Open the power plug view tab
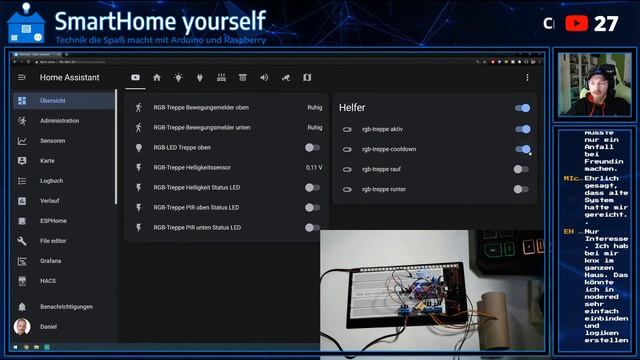The width and height of the screenshot is (640, 360). (200, 78)
